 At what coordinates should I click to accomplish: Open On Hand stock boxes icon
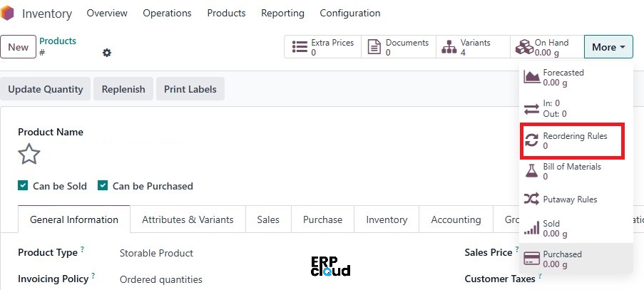[x=524, y=47]
